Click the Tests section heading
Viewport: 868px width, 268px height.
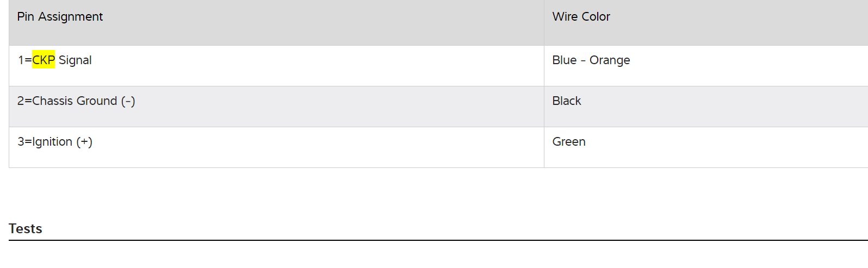26,229
